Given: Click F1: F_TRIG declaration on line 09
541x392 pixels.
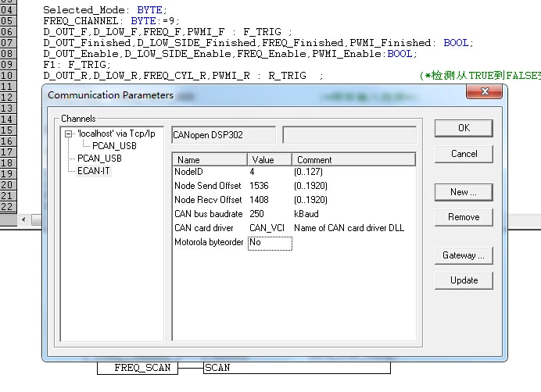Looking at the screenshot, I should click(77, 65).
